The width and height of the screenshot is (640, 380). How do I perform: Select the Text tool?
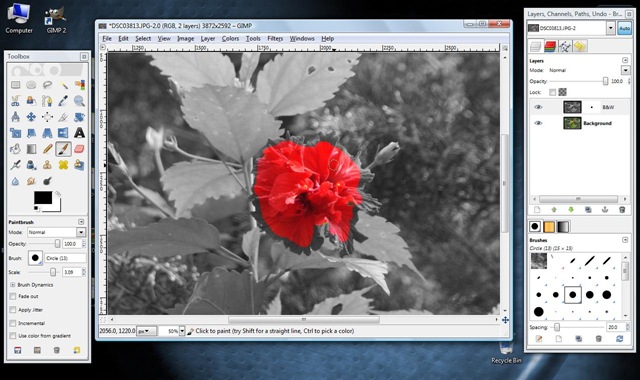coord(79,133)
